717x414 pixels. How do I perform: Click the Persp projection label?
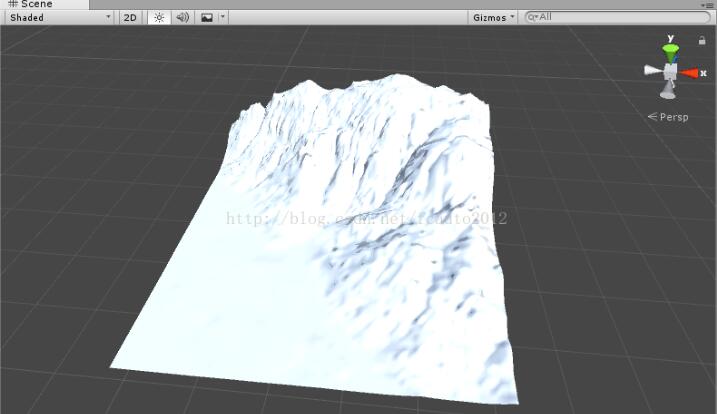[x=668, y=117]
